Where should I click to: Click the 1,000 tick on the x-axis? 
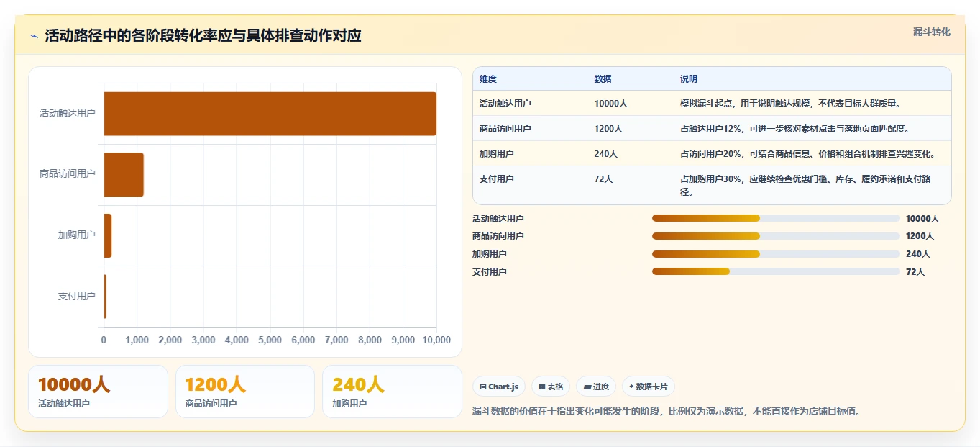pyautogui.click(x=137, y=340)
